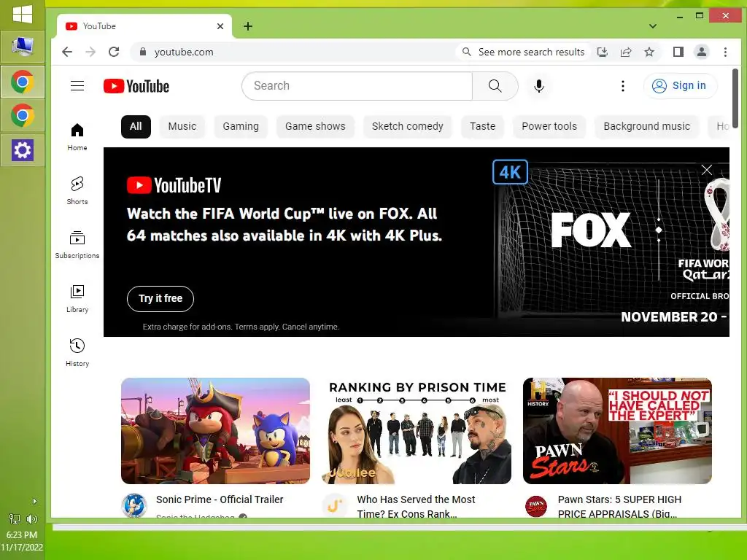
Task: Open the Sonic Prime trailer thumbnail
Action: (215, 431)
